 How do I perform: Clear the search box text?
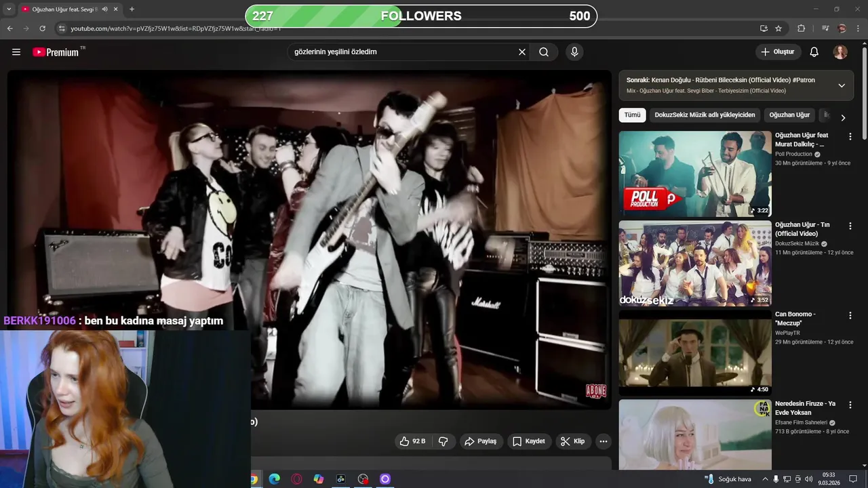(522, 52)
